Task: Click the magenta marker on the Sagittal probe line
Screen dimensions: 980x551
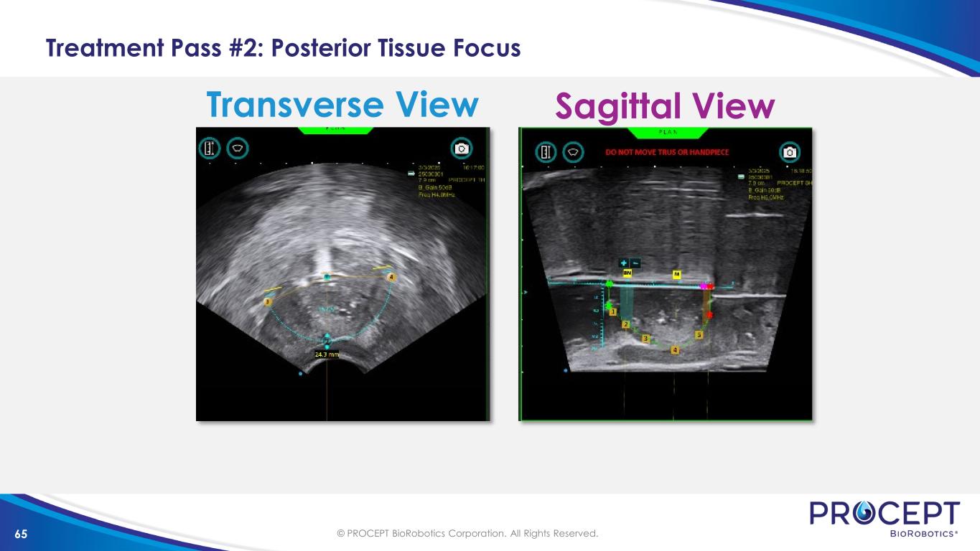Action: (704, 286)
